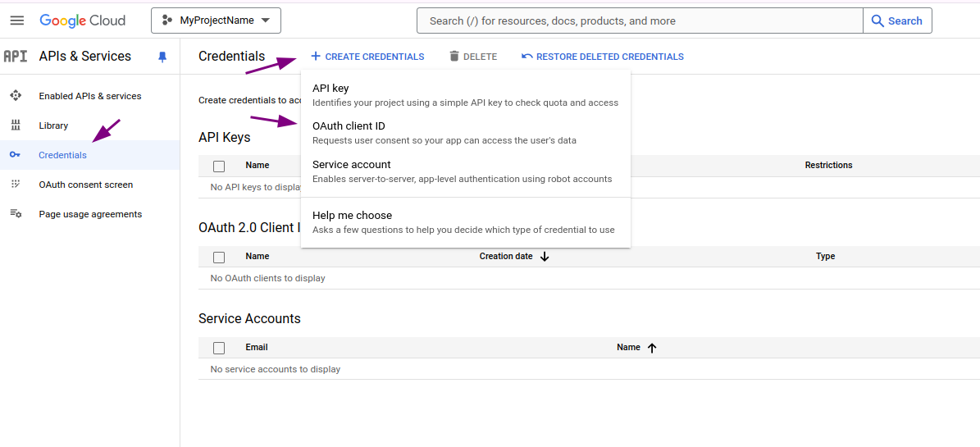This screenshot has height=447, width=980.
Task: Click 'No OAuth clients to display' text
Action: [267, 278]
